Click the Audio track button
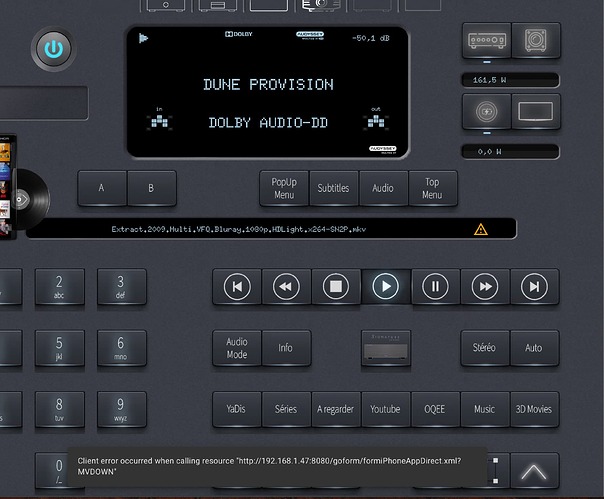The height and width of the screenshot is (499, 604). tap(383, 188)
